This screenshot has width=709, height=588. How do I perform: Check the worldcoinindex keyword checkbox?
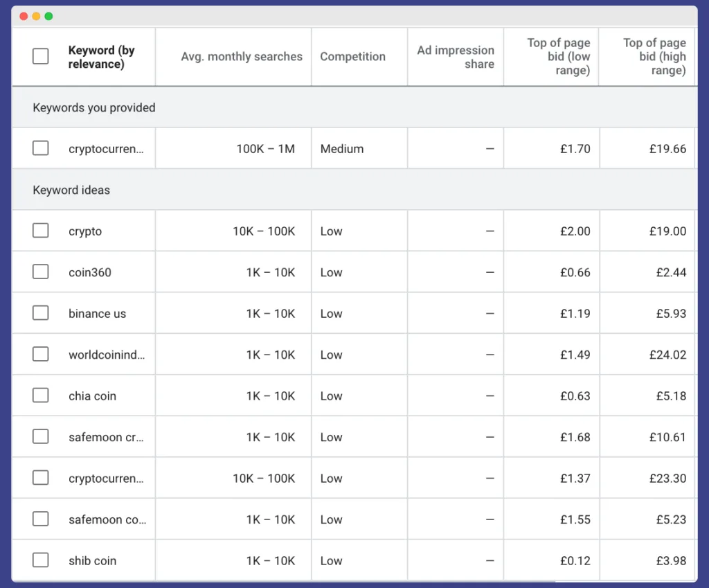[40, 355]
